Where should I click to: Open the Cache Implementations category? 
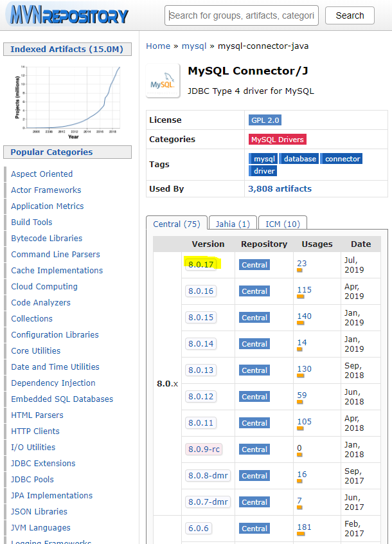[57, 270]
